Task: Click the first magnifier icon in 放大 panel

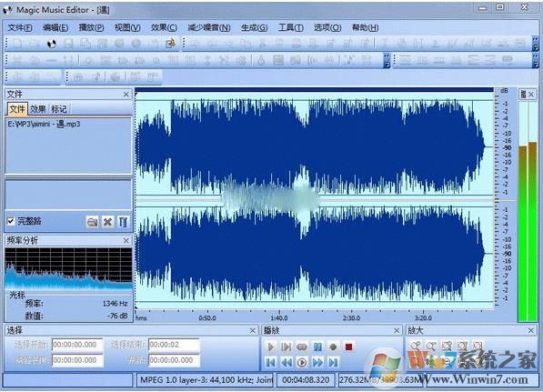Action: (416, 346)
